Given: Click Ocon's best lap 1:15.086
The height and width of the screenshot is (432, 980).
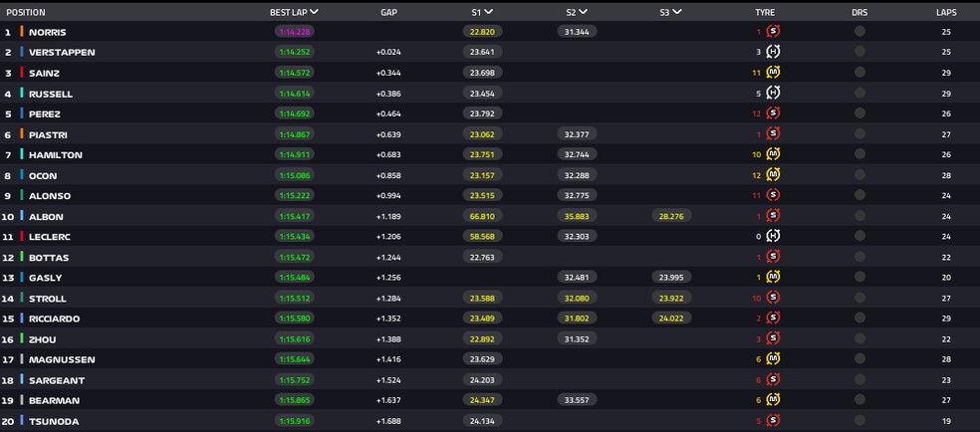Looking at the screenshot, I should click(295, 175).
